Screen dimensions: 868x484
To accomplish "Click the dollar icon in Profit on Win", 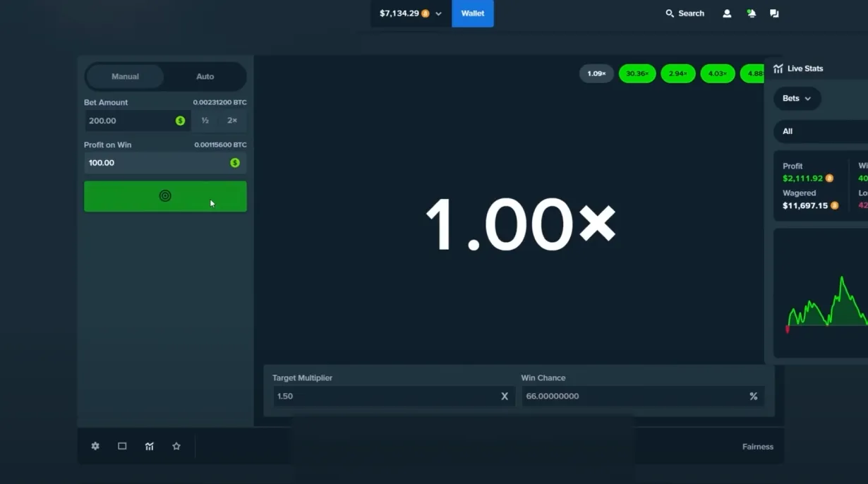I will tap(235, 163).
